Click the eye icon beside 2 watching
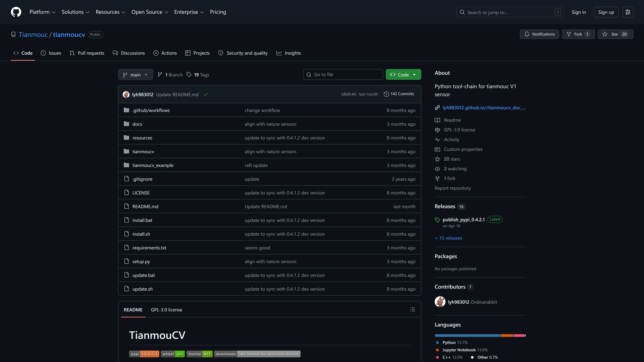644x362 pixels. 437,169
